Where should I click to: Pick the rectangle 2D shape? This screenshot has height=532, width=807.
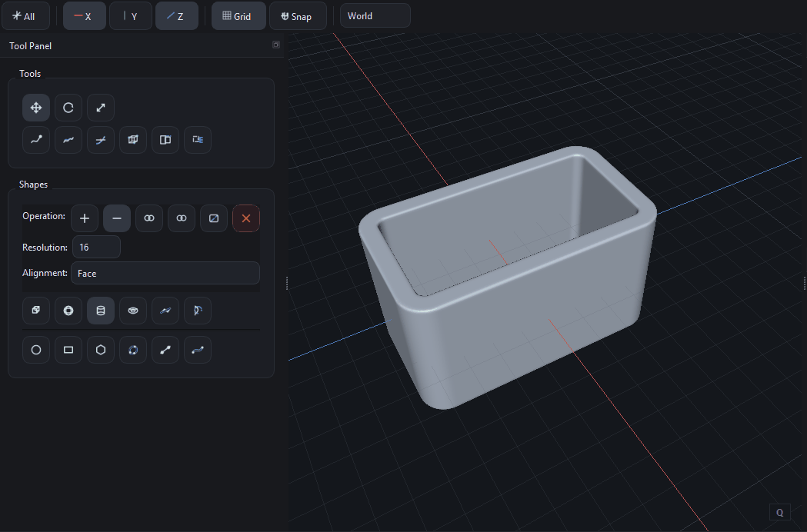point(68,350)
